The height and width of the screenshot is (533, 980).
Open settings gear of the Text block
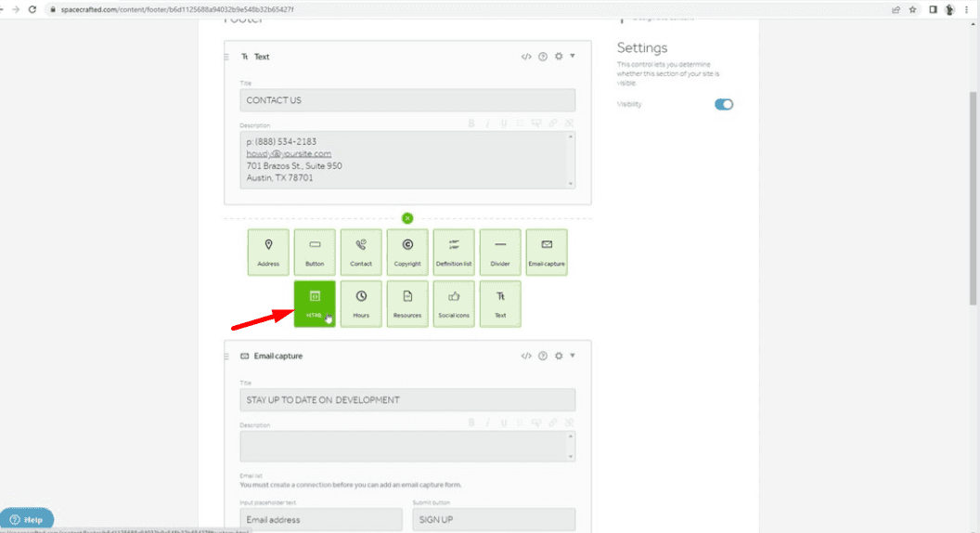click(x=559, y=57)
